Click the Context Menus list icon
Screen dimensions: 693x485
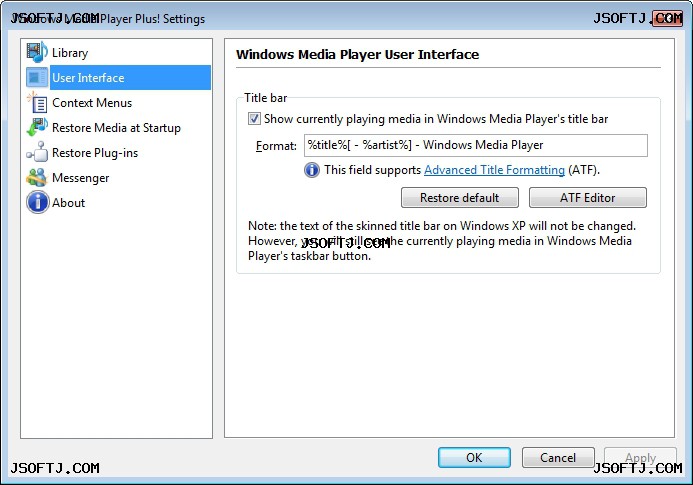(37, 103)
